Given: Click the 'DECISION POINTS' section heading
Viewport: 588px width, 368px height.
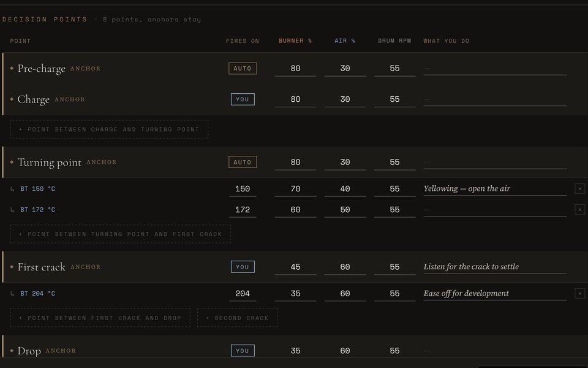Looking at the screenshot, I should pos(45,19).
